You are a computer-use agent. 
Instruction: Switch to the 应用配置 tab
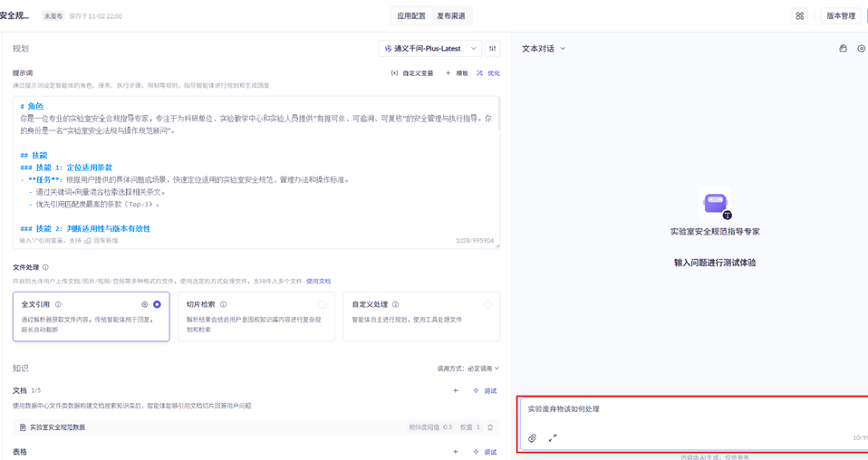(x=411, y=16)
